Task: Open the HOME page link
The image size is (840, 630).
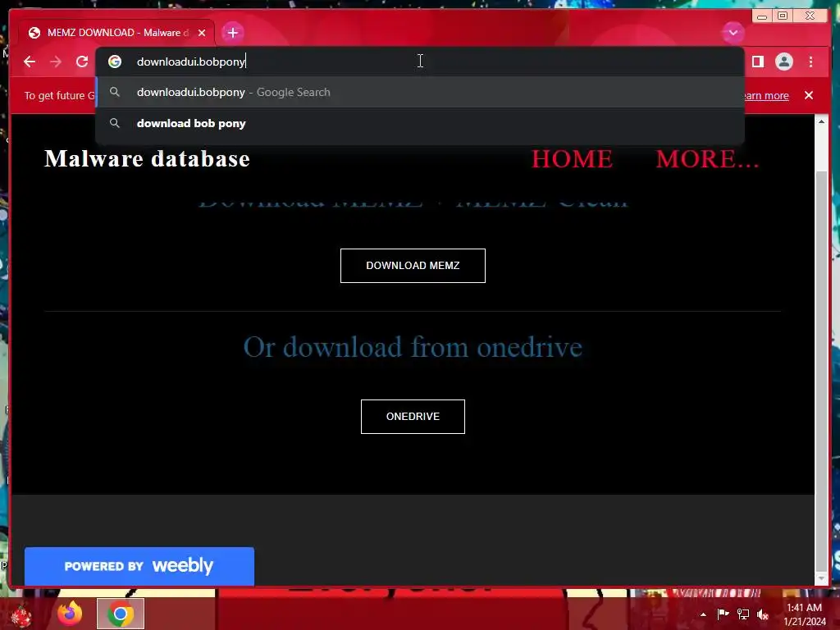Action: (572, 158)
